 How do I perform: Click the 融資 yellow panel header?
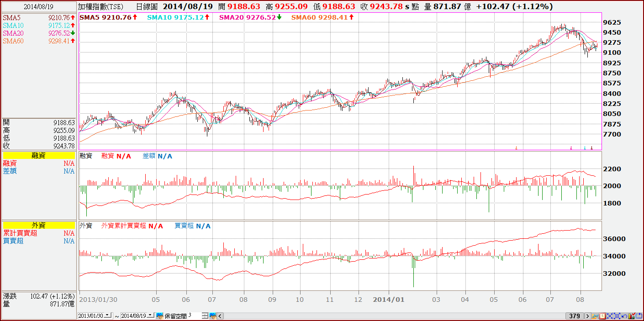pos(39,156)
